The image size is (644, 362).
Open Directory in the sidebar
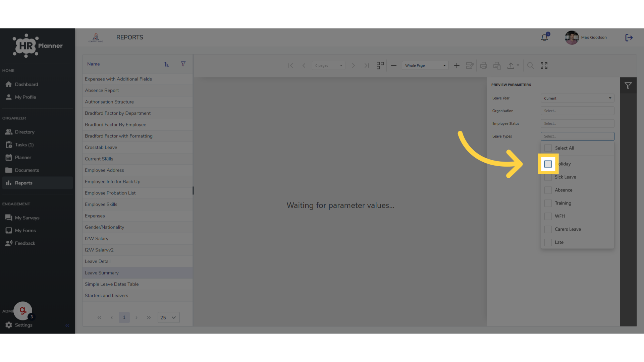point(37,132)
